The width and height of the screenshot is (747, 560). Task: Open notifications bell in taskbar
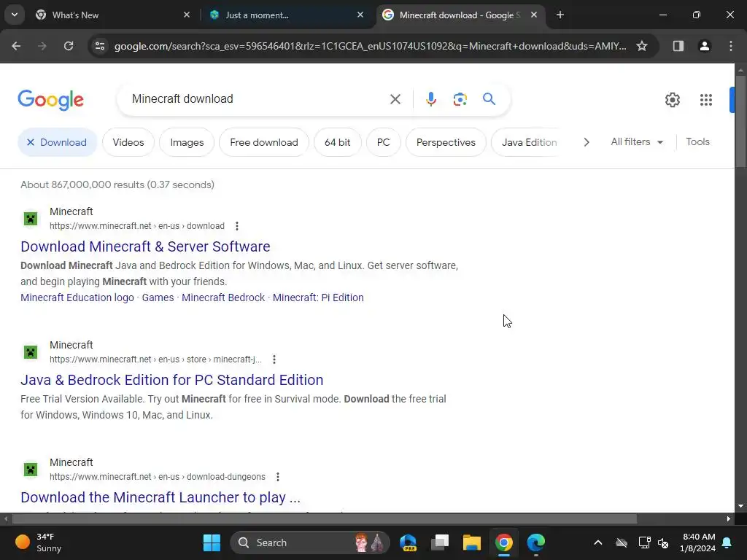727,542
